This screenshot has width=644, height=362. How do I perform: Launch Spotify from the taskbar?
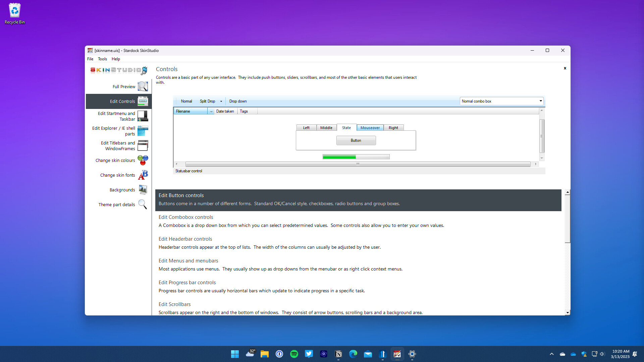(x=294, y=354)
